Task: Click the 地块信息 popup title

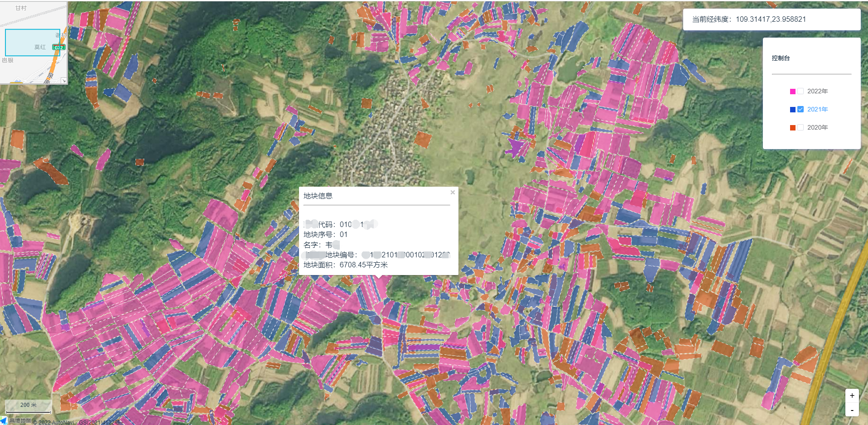Action: coord(318,196)
